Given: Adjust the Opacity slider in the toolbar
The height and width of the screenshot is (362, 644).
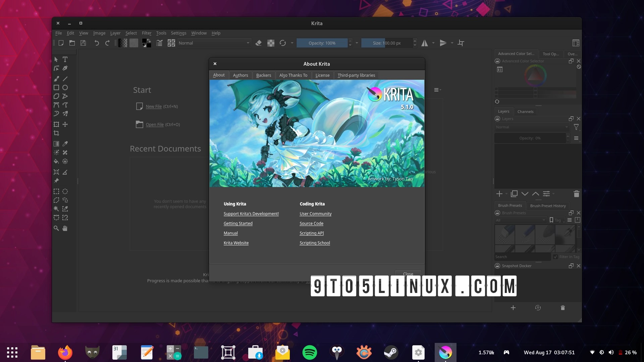Looking at the screenshot, I should pyautogui.click(x=322, y=43).
